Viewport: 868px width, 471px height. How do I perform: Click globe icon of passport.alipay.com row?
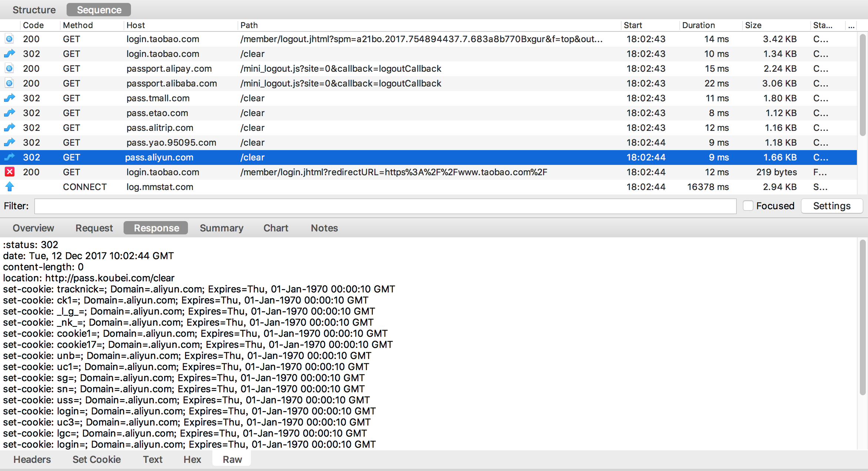pyautogui.click(x=9, y=68)
